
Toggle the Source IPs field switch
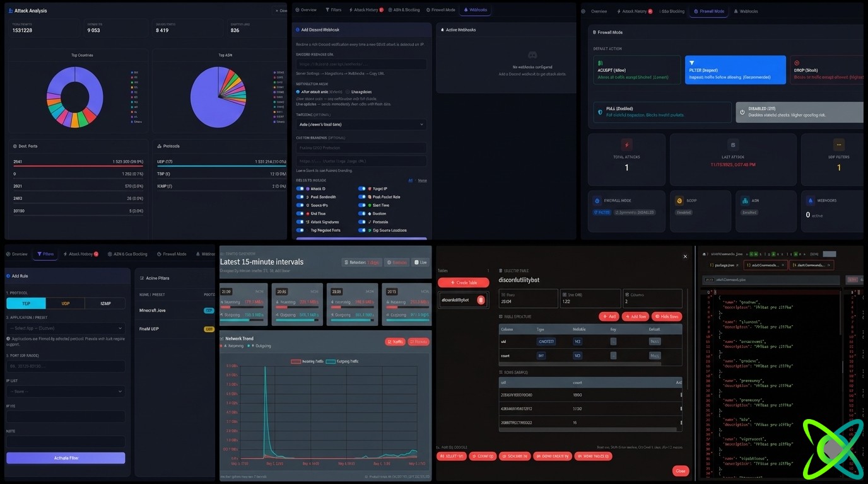pos(300,205)
